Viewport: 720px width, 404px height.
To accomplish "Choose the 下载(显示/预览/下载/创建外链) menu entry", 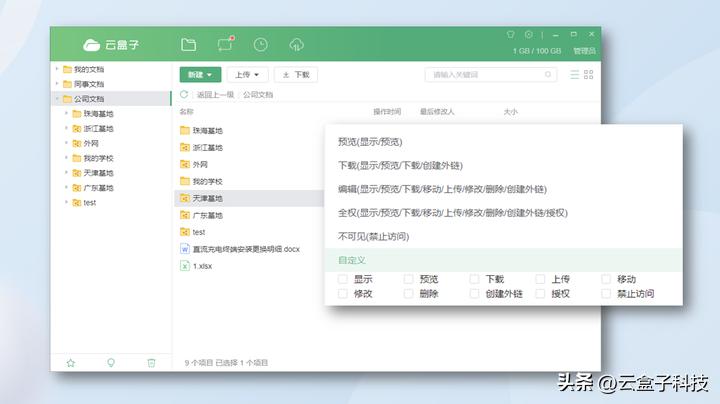I will [x=503, y=165].
